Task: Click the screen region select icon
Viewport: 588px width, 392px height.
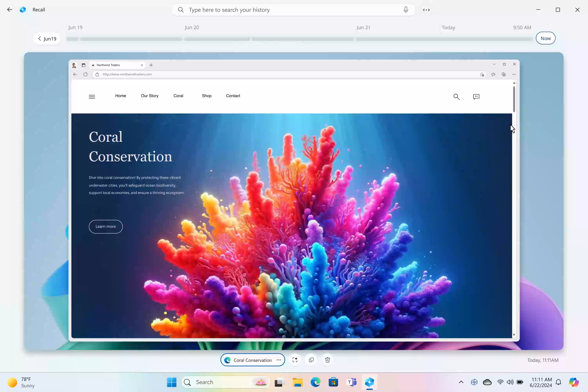Action: click(x=295, y=360)
